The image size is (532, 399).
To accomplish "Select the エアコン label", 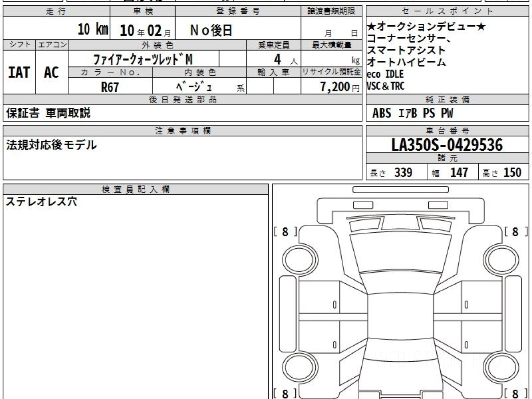I will click(x=52, y=45).
